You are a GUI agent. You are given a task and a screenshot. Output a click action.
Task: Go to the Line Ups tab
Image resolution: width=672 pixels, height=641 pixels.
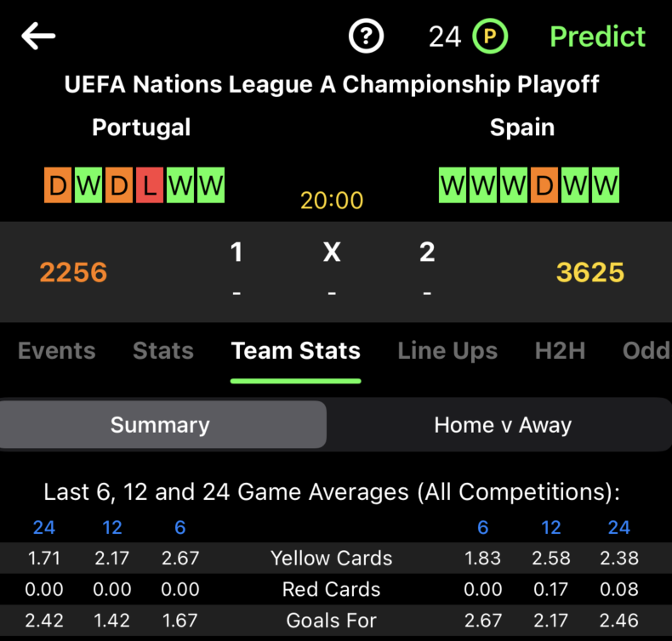(x=447, y=351)
